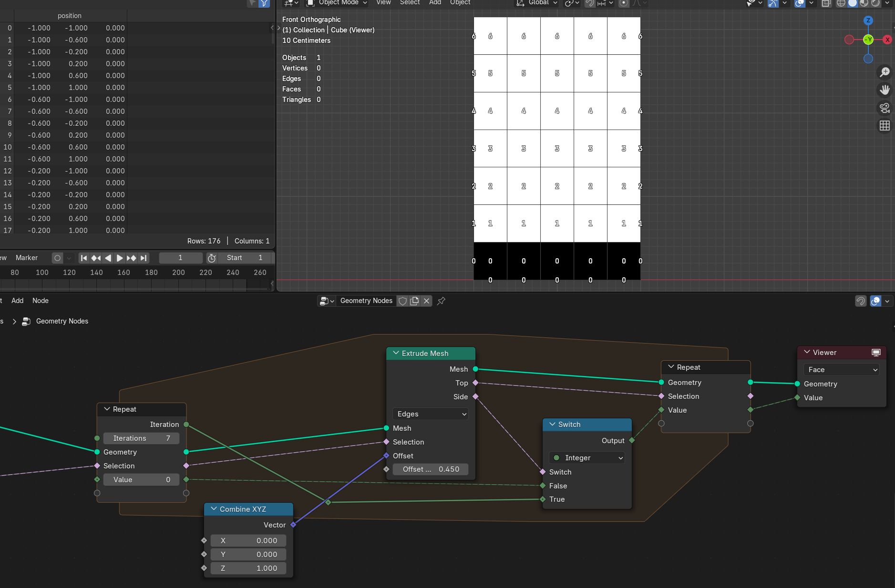Toggle fake user shield for Geometry Nodes
Image resolution: width=895 pixels, height=588 pixels.
(x=403, y=301)
